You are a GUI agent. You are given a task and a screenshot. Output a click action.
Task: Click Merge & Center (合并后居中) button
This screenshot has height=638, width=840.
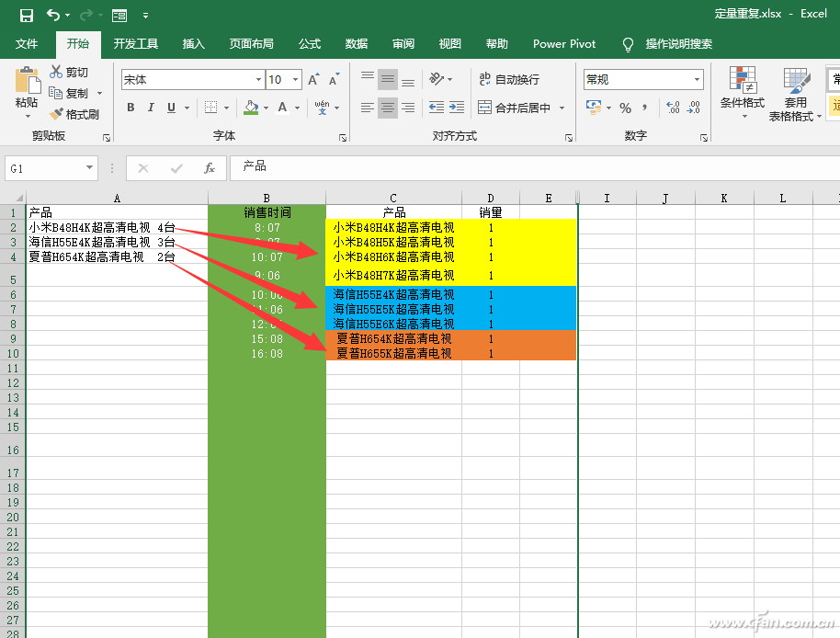coord(515,108)
